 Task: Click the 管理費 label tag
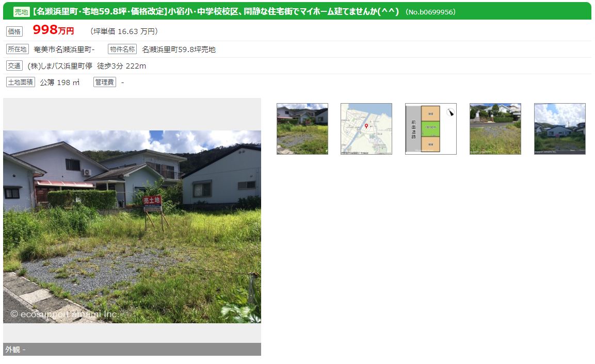(105, 82)
